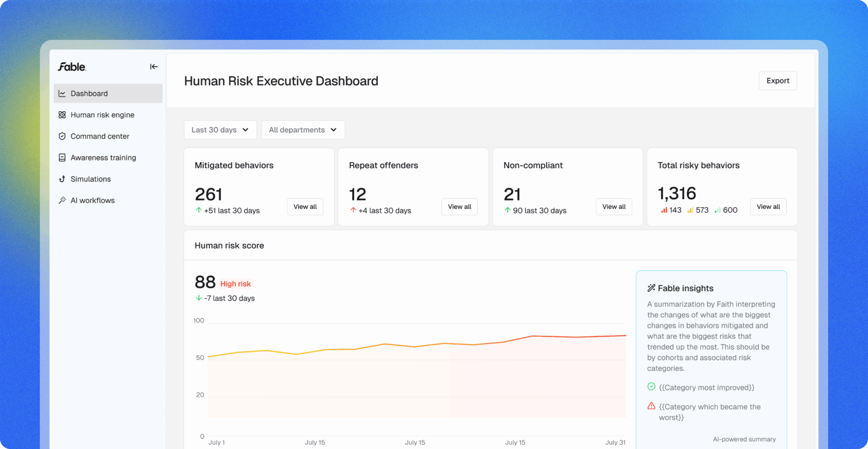868x449 pixels.
Task: Select the Dashboard icon in the sidebar
Action: tap(62, 93)
